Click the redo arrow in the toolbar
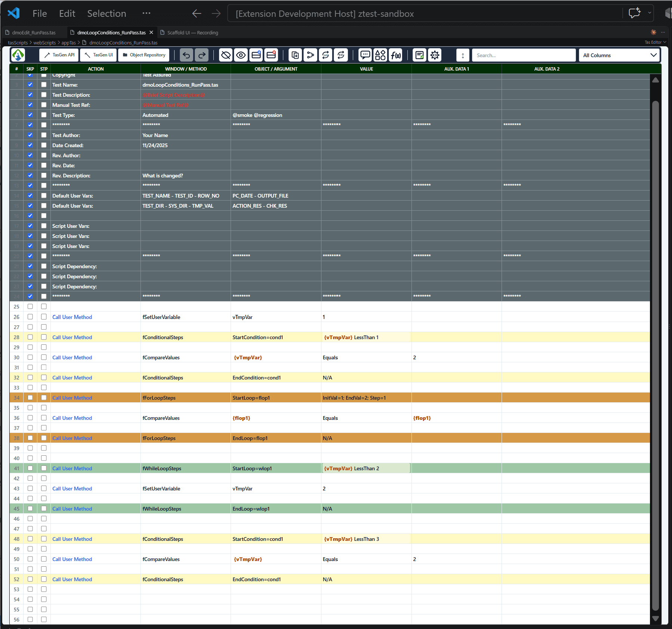672x629 pixels. pos(202,55)
